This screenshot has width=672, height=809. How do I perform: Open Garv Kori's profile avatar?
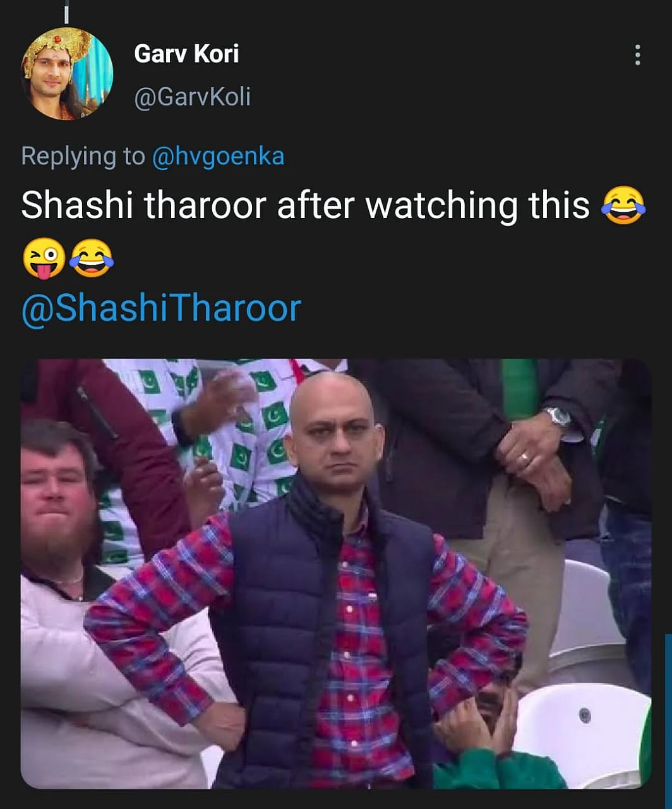point(67,73)
